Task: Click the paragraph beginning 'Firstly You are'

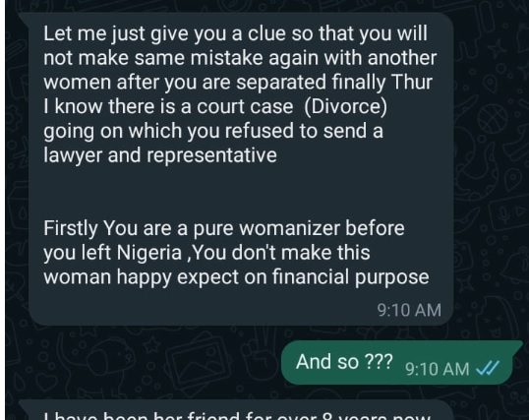Action: pyautogui.click(x=236, y=252)
